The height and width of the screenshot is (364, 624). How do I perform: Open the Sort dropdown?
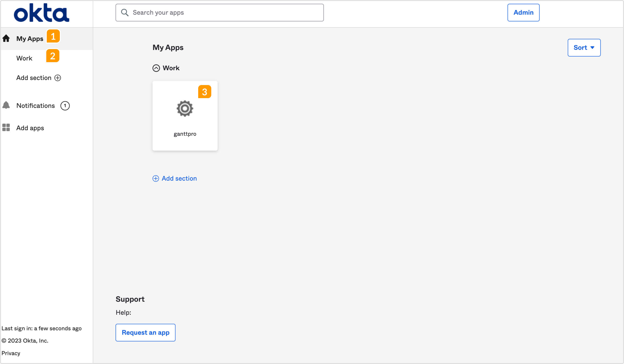click(584, 47)
